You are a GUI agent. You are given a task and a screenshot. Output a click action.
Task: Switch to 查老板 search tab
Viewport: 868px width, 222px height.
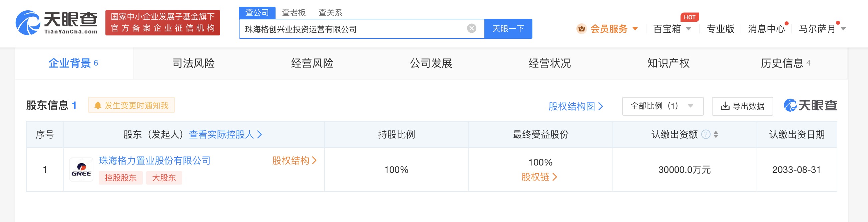[294, 13]
